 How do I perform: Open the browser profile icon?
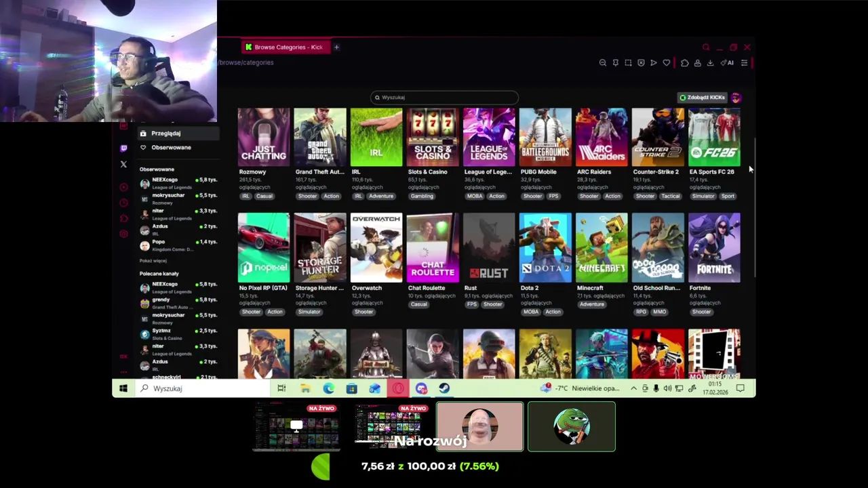click(x=697, y=63)
